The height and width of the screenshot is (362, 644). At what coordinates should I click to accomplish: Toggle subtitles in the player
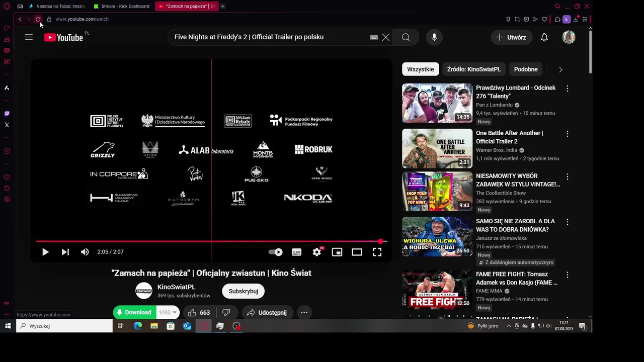pos(297,252)
